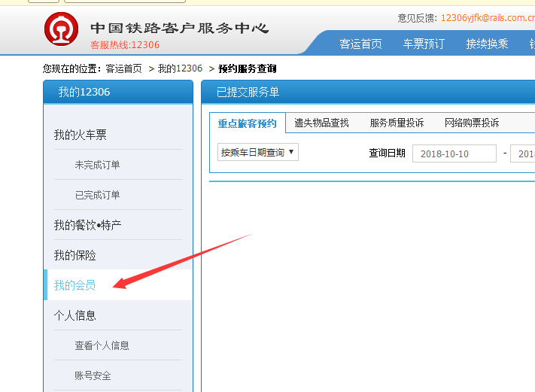Click the China Railway red logo icon

(62, 29)
